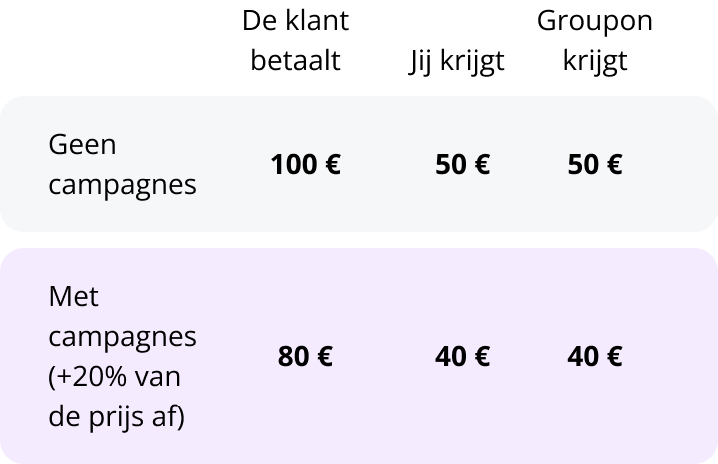718x464 pixels.
Task: Click the word 'Met' in the purple row
Action: [x=73, y=296]
